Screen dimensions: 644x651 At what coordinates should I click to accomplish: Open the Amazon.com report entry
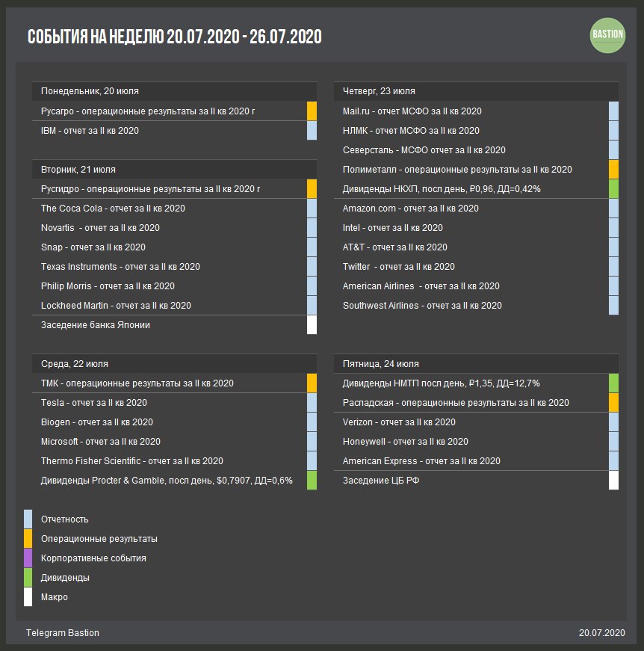pyautogui.click(x=410, y=209)
